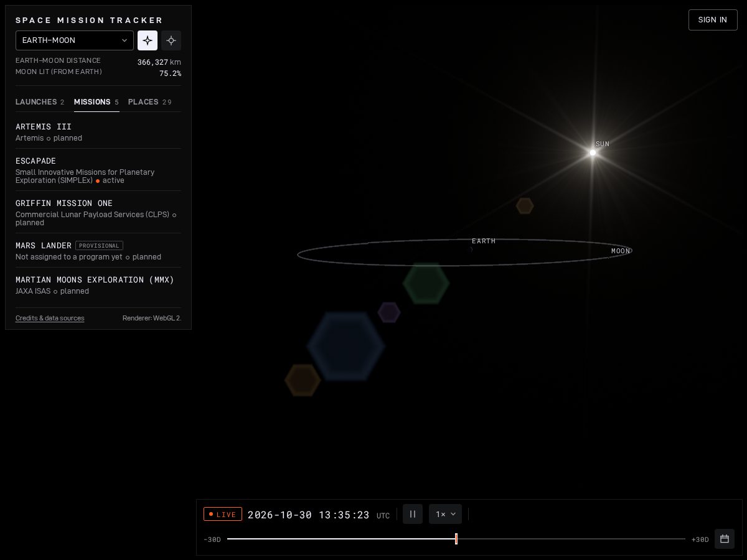Select the MARS LANDER mission

tap(98, 251)
